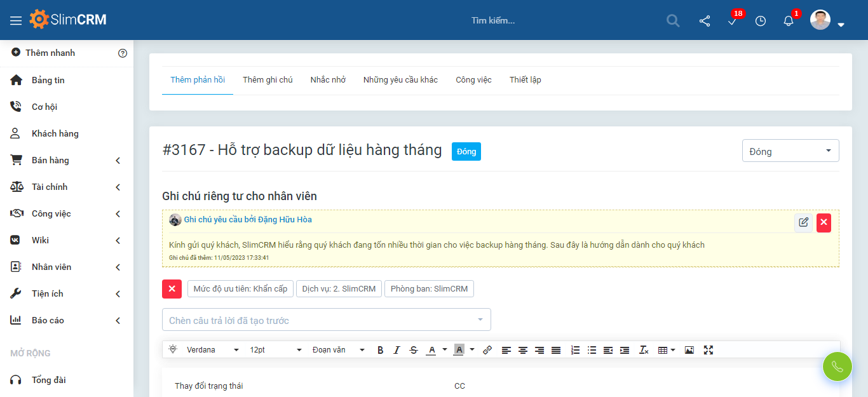Insert a link using the editor toolbar
This screenshot has height=397, width=868.
coord(487,350)
